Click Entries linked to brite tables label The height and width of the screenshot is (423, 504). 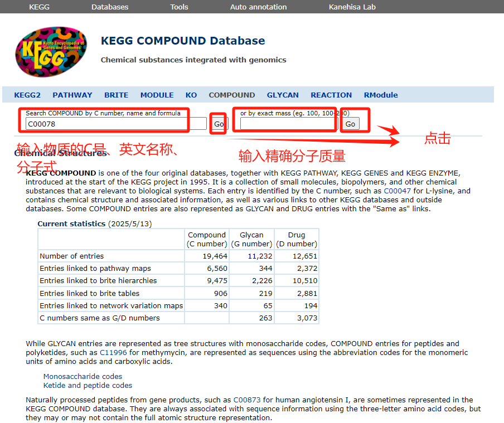(x=89, y=294)
